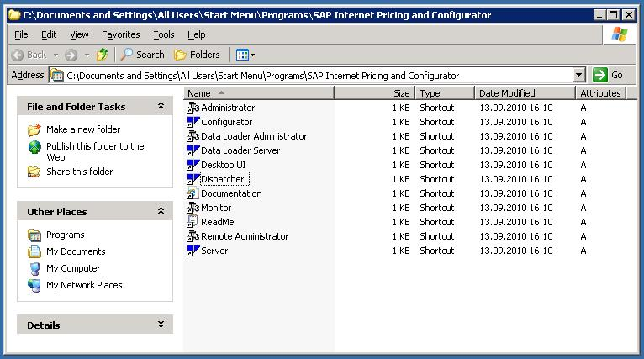Click the title bar folder icon
This screenshot has height=359, width=644.
pyautogui.click(x=15, y=15)
